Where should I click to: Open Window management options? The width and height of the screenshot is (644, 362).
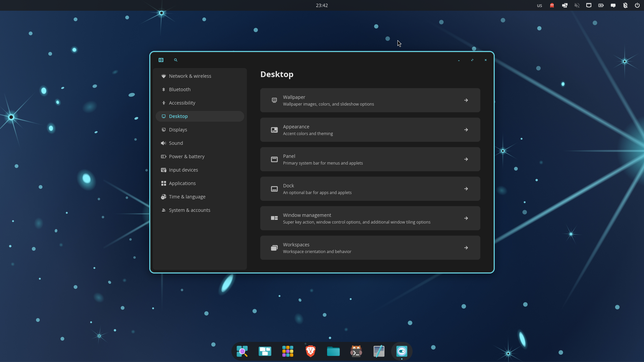point(370,218)
